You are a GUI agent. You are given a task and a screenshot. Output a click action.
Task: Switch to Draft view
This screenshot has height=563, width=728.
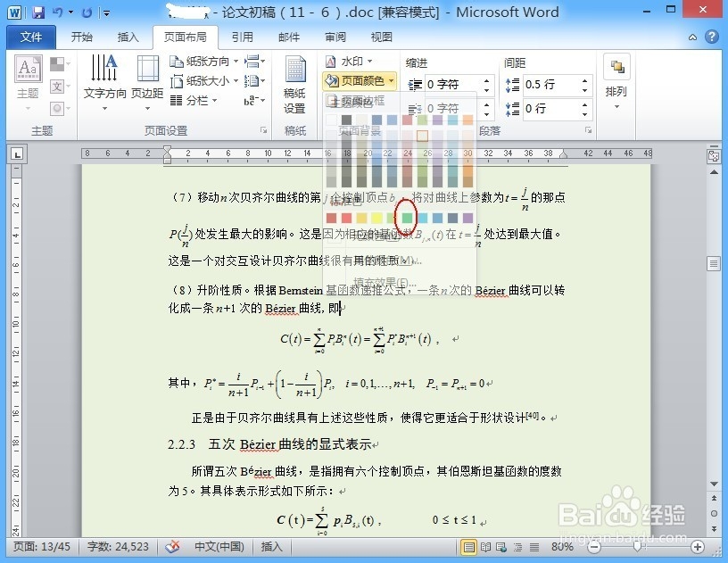(534, 547)
